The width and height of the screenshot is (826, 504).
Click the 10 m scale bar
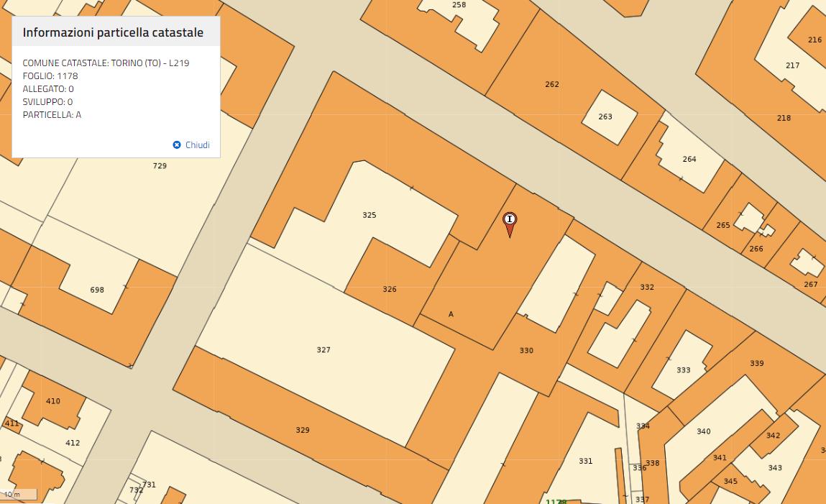coord(19,495)
